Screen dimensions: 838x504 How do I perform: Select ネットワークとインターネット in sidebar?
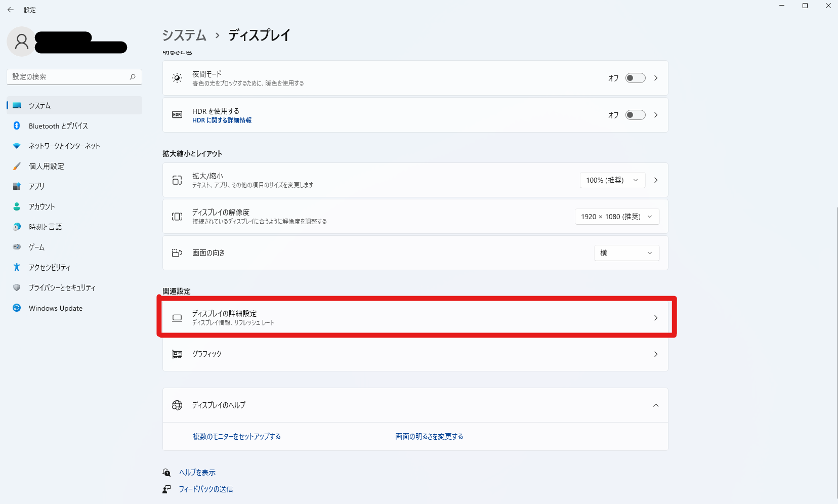(64, 146)
